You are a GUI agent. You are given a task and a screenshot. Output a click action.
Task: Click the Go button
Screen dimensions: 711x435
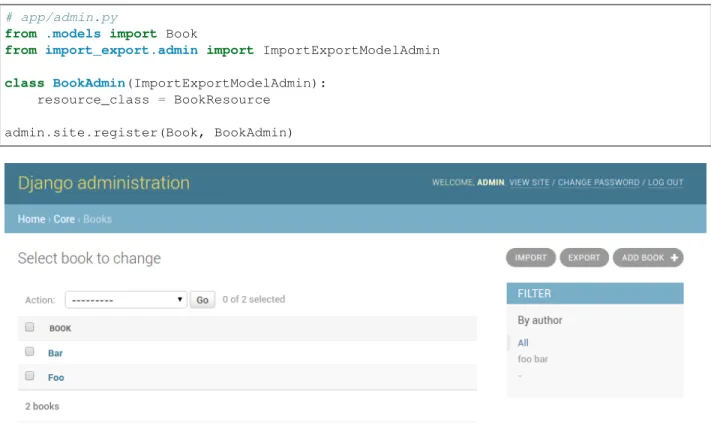tap(202, 300)
